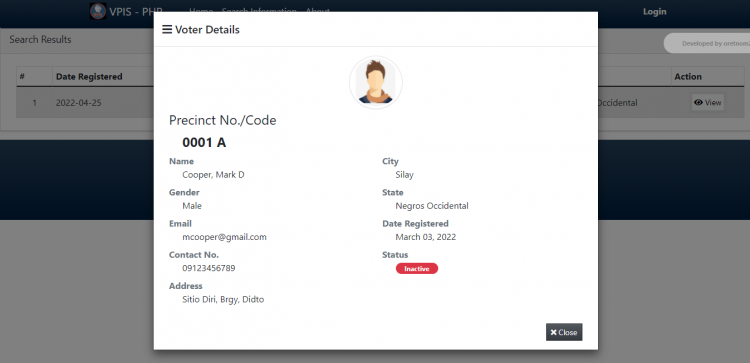Image resolution: width=750 pixels, height=363 pixels.
Task: Click the VPIS logo icon in navbar
Action: point(98,11)
